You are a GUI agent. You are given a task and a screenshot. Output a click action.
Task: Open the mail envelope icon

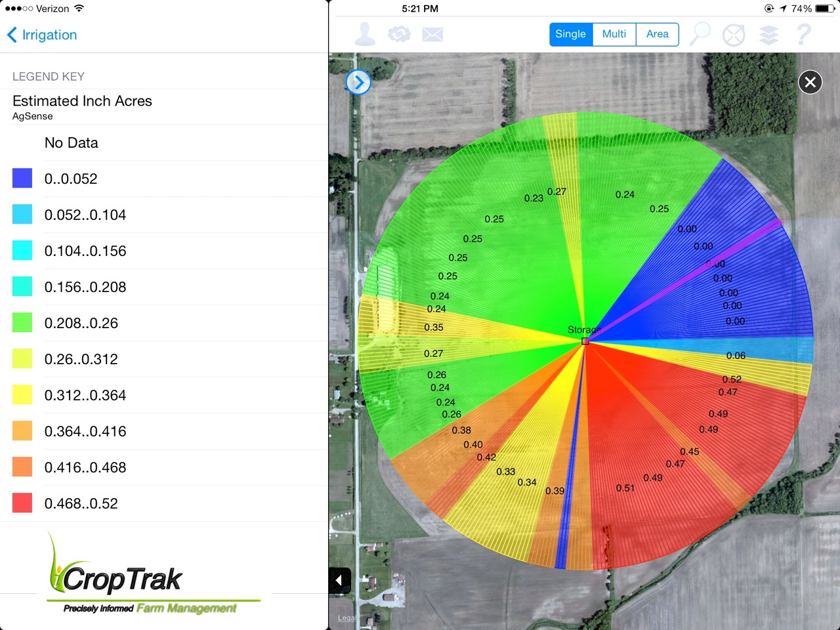click(x=432, y=34)
